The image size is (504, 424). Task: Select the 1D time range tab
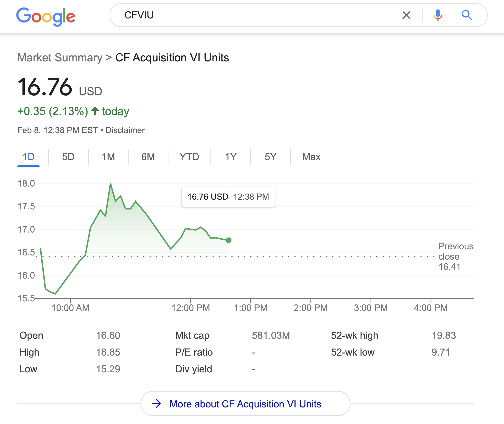pyautogui.click(x=28, y=157)
